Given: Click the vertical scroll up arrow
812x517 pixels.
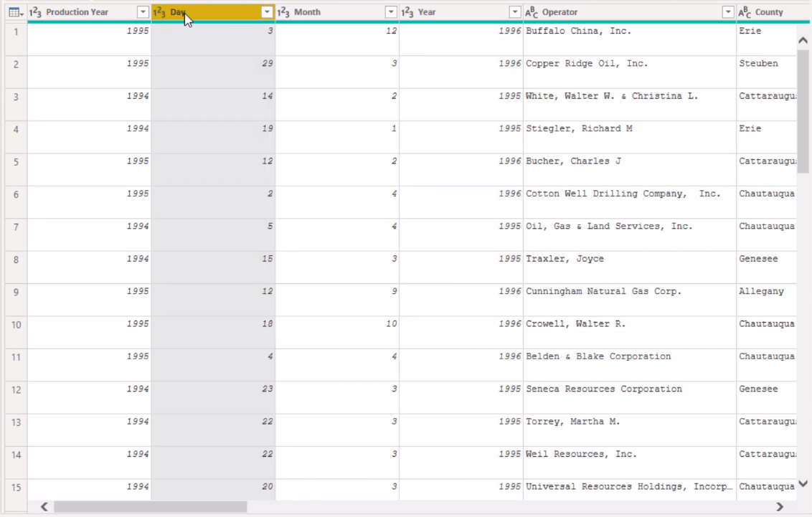Looking at the screenshot, I should [803, 40].
